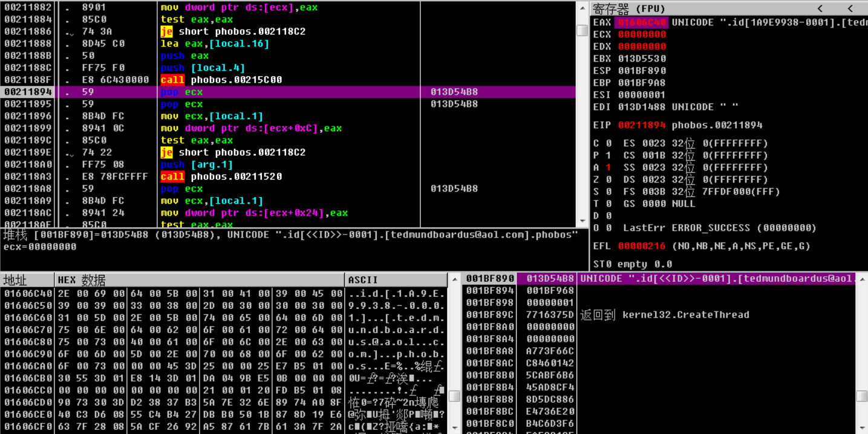Select the je instruction at 00211886
Image resolution: width=868 pixels, height=434 pixels.
287,31
